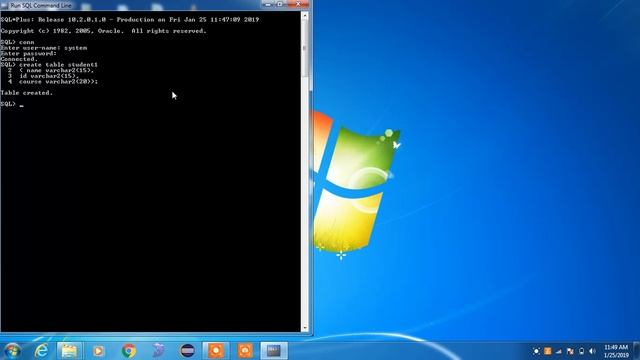Image resolution: width=640 pixels, height=360 pixels.
Task: Click the 'SQL> conn' command line
Action: 18,42
